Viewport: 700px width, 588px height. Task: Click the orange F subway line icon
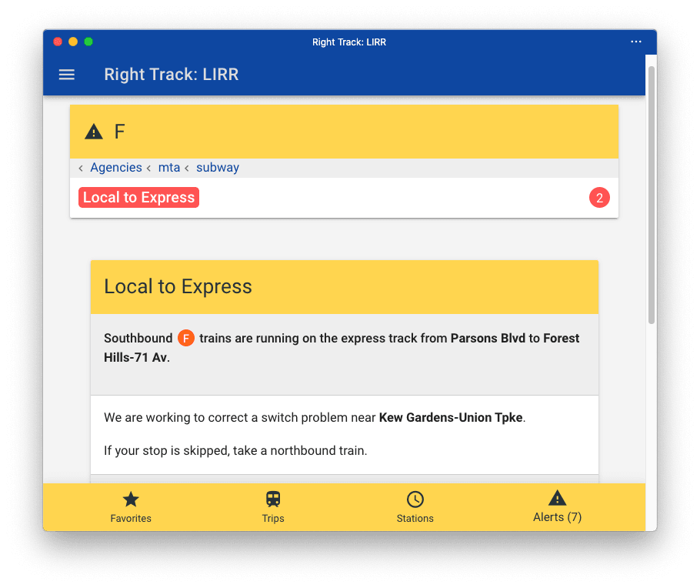[185, 338]
